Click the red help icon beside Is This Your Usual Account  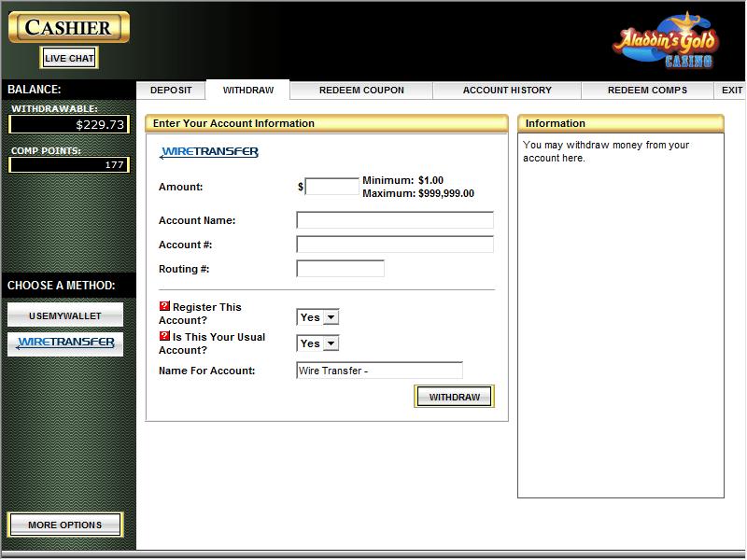coord(164,336)
